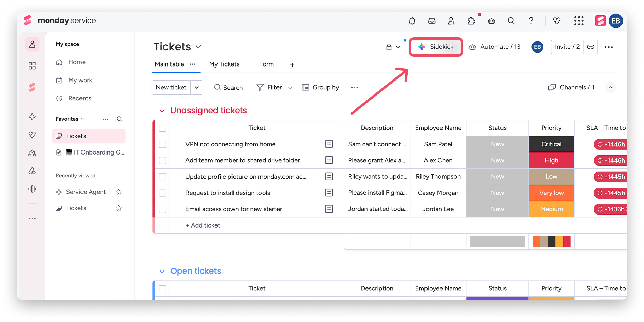Image resolution: width=644 pixels, height=322 pixels.
Task: Check the Email access down ticket row
Action: click(x=163, y=209)
